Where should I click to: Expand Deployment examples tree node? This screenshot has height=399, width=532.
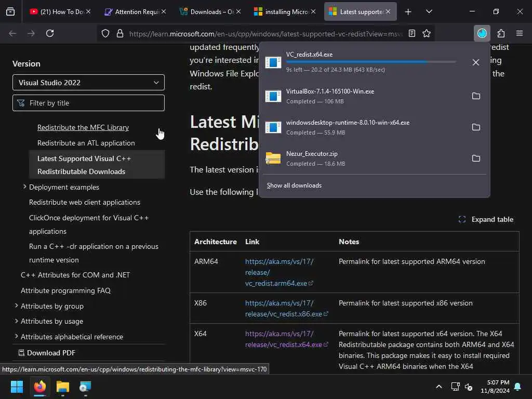pos(24,187)
